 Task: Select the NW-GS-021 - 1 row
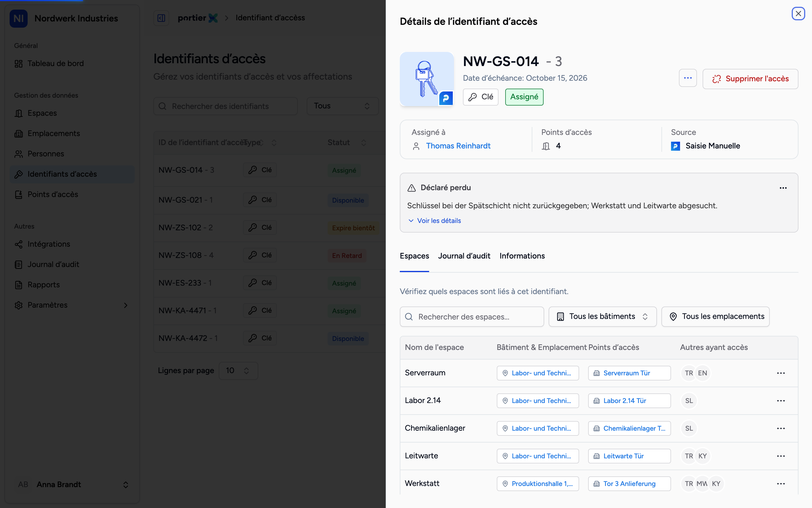click(x=270, y=200)
